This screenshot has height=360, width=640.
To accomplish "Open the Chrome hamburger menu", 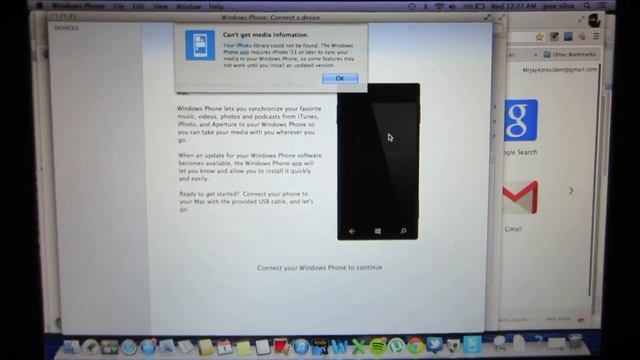I will (x=596, y=36).
